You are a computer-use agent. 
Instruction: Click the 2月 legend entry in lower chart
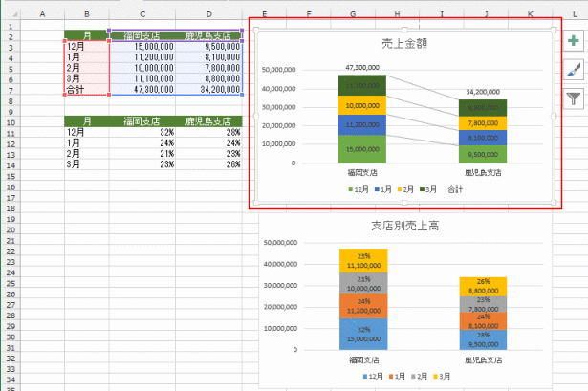419,376
